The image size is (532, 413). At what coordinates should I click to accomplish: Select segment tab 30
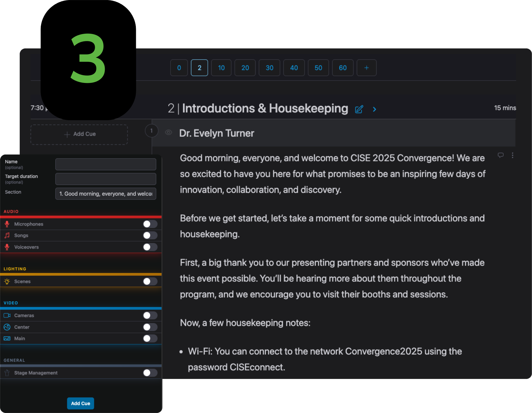coord(269,68)
